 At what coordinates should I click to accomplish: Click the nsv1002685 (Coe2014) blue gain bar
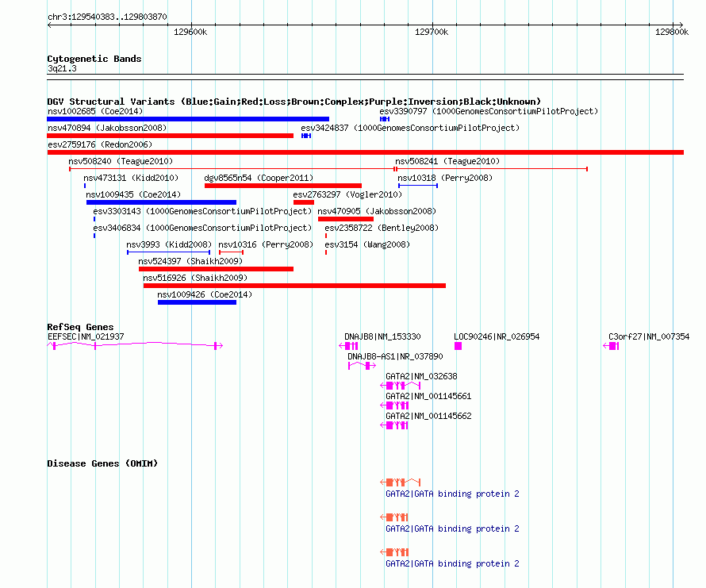[188, 119]
